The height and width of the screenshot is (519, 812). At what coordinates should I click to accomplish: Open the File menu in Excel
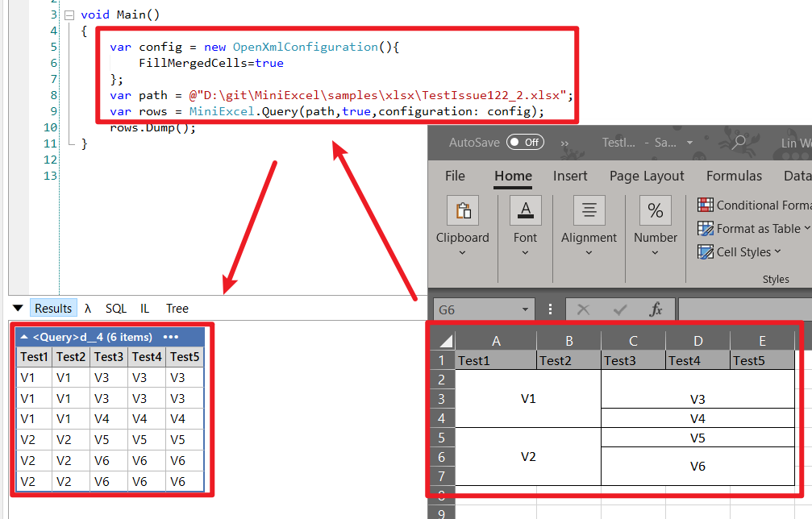(455, 176)
